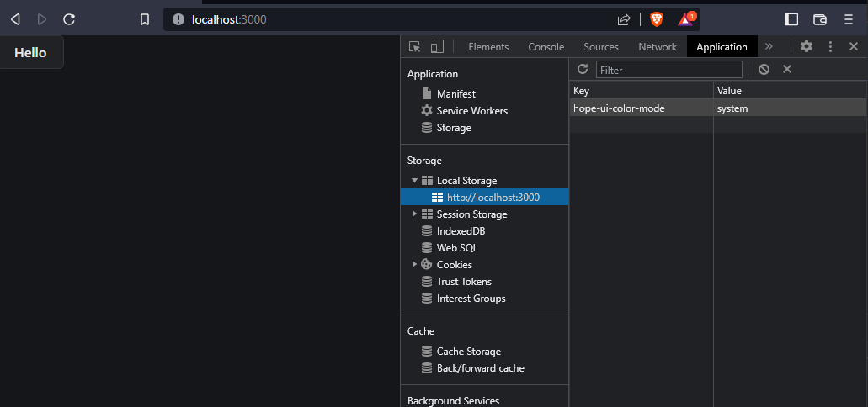Select Local Storage tree item
The width and height of the screenshot is (868, 407).
(x=466, y=181)
